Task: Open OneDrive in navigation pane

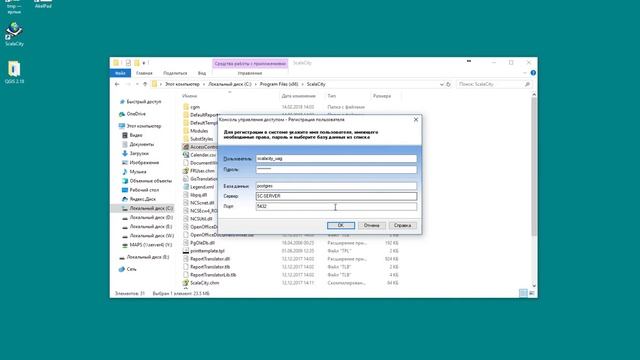Action: click(136, 114)
